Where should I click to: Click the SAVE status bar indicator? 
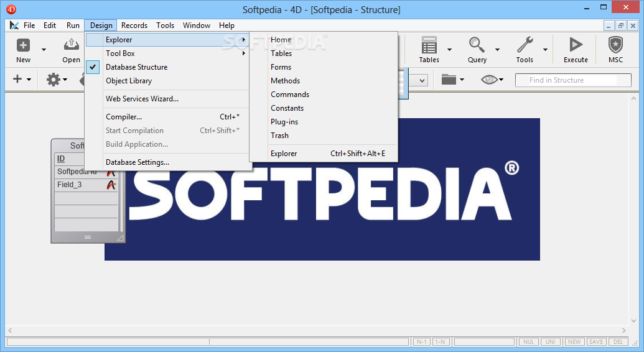click(x=596, y=341)
